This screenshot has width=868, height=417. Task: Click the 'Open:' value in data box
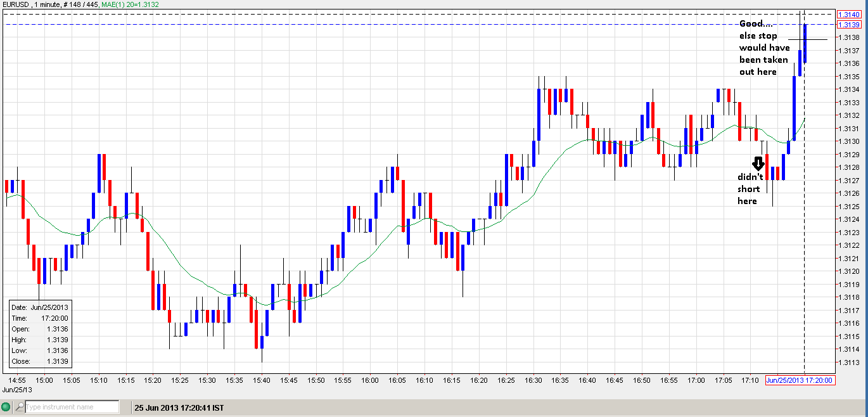57,329
